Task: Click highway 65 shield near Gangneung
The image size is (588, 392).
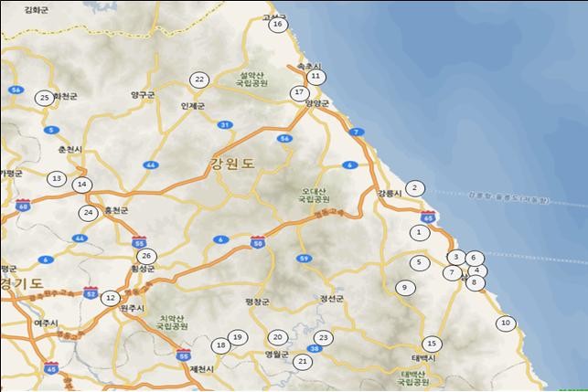Action: click(x=428, y=217)
